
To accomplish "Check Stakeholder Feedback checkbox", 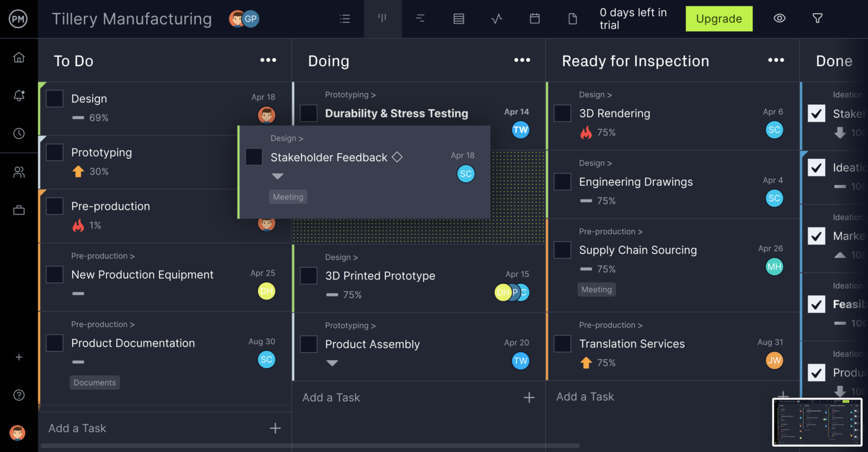I will [x=254, y=157].
